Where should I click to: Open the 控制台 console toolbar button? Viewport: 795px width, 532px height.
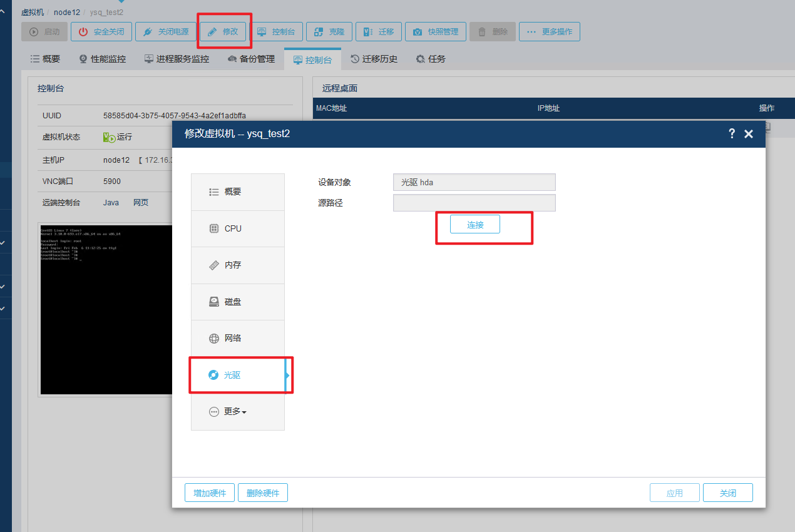point(276,32)
